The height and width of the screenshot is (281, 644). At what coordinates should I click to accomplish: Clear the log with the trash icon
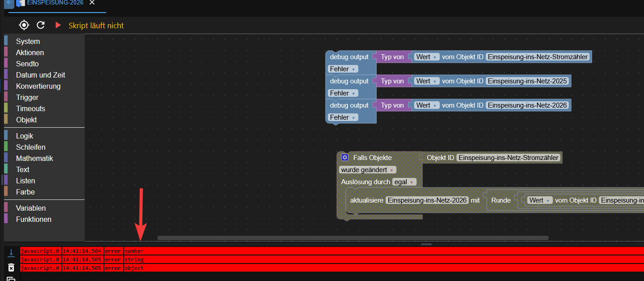(x=11, y=267)
